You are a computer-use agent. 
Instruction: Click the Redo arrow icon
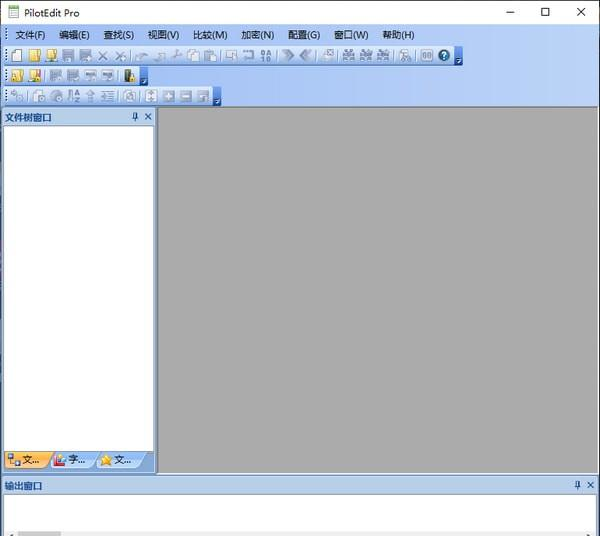(x=160, y=56)
